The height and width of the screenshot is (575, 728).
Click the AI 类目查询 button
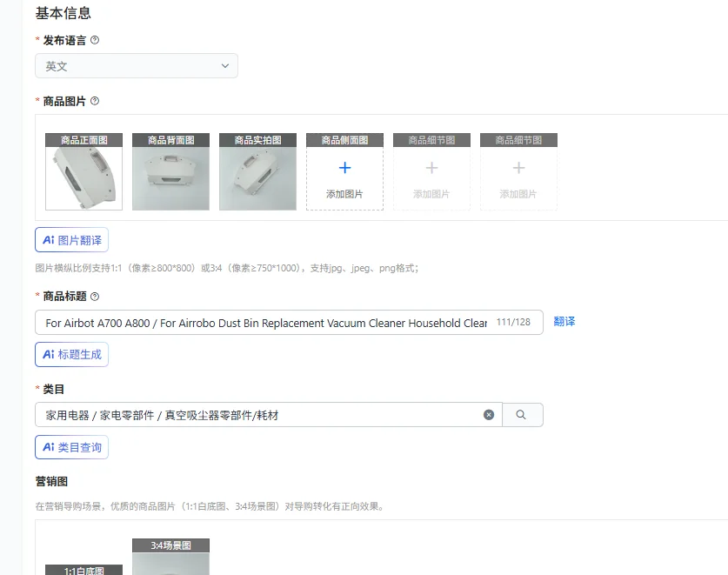pos(72,447)
